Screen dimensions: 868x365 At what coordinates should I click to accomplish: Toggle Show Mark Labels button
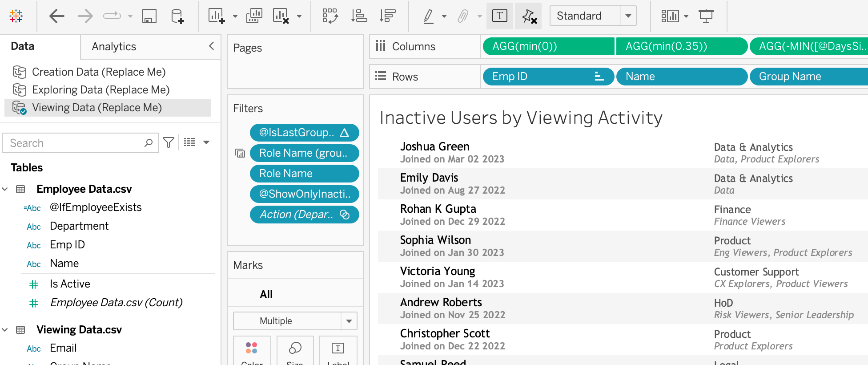[x=500, y=16]
